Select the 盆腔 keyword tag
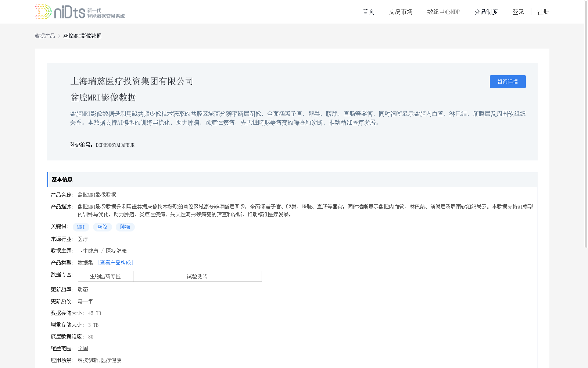The width and height of the screenshot is (588, 368). pyautogui.click(x=102, y=227)
